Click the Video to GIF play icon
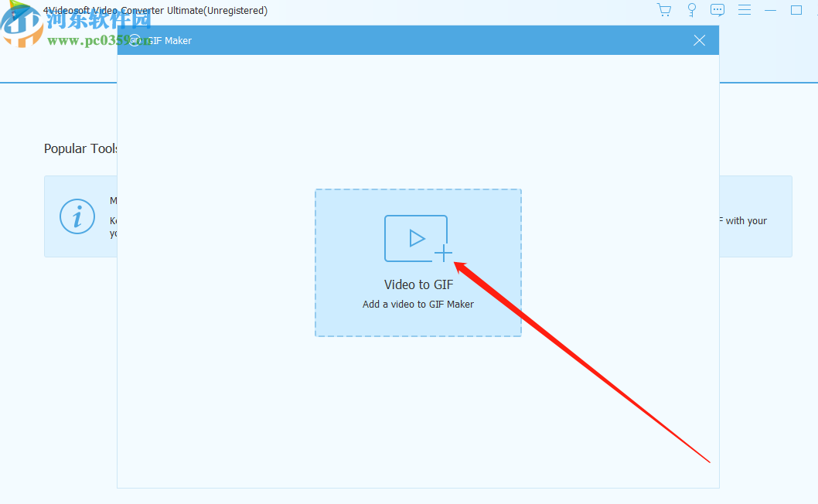818x504 pixels. pos(414,238)
